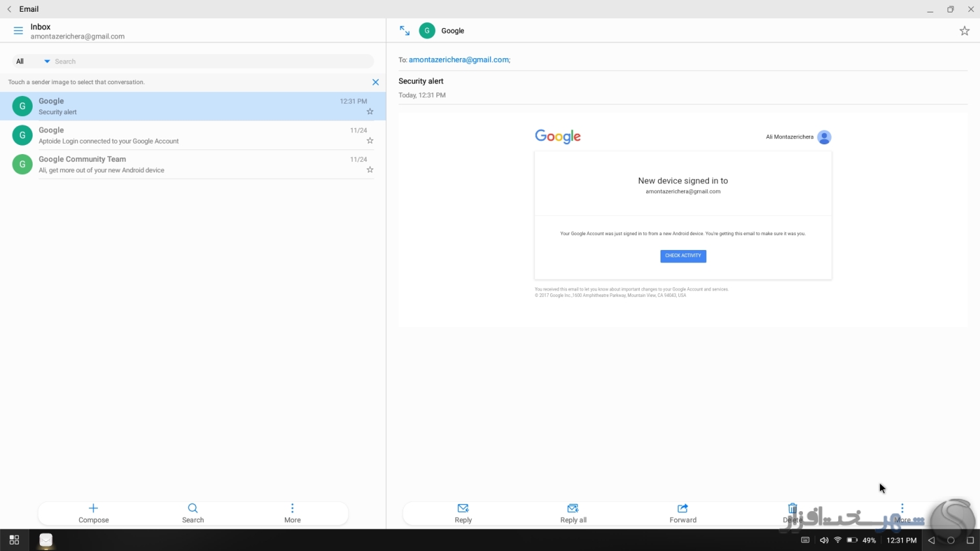980x551 pixels.
Task: Select the Google Security alert row
Action: click(x=193, y=106)
